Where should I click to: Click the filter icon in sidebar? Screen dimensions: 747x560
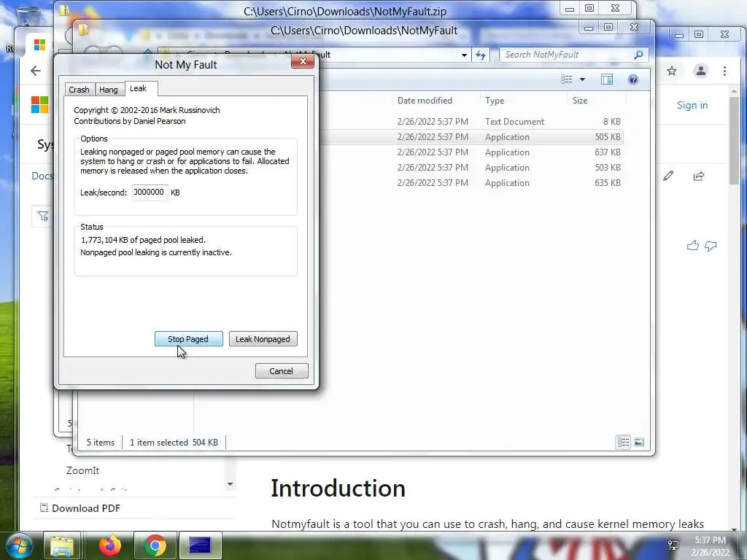click(43, 216)
